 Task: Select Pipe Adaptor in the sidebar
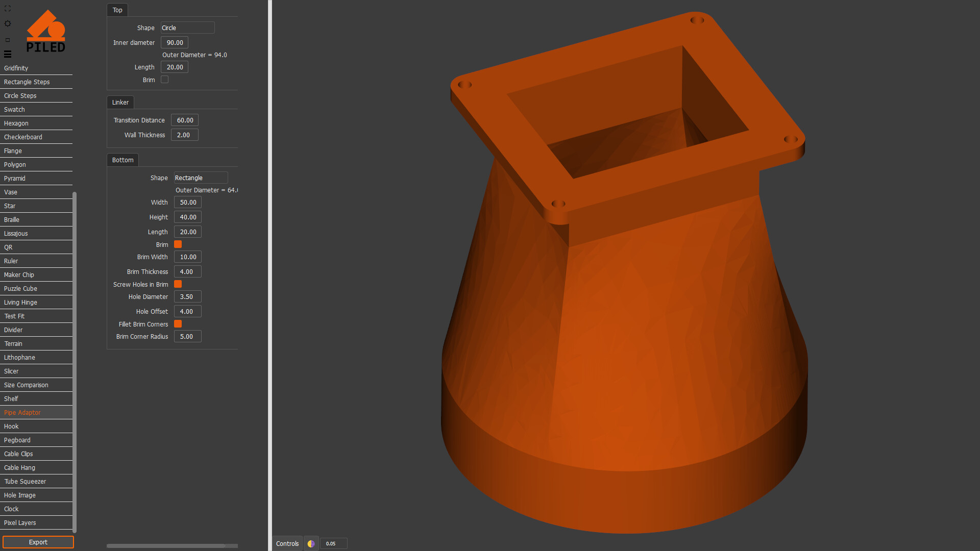(22, 412)
